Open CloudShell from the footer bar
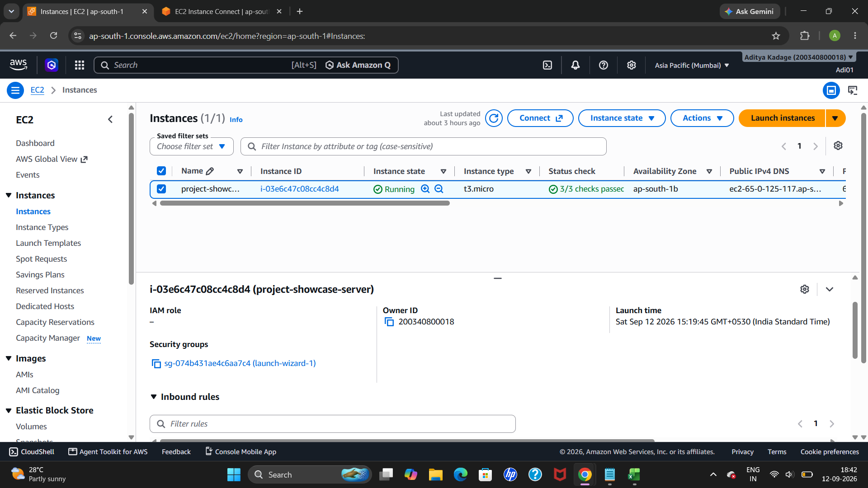 click(32, 452)
